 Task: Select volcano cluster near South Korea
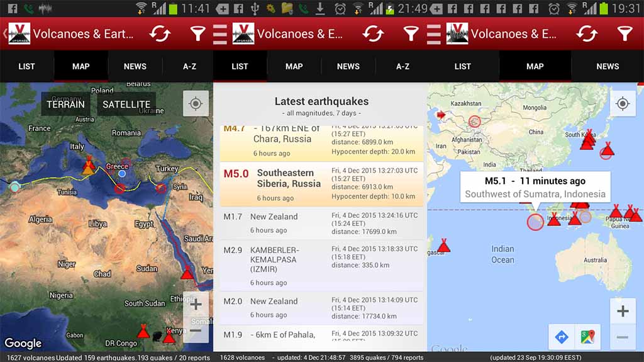(589, 140)
